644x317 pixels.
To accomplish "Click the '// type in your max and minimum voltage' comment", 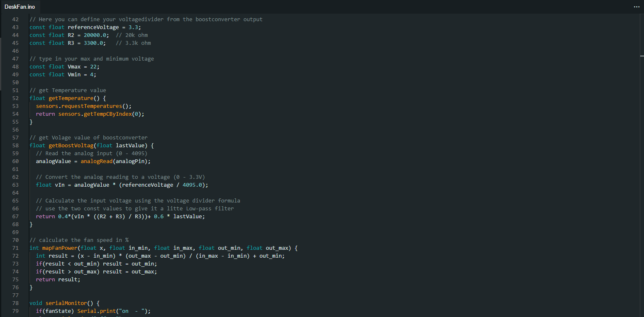I will coord(92,59).
